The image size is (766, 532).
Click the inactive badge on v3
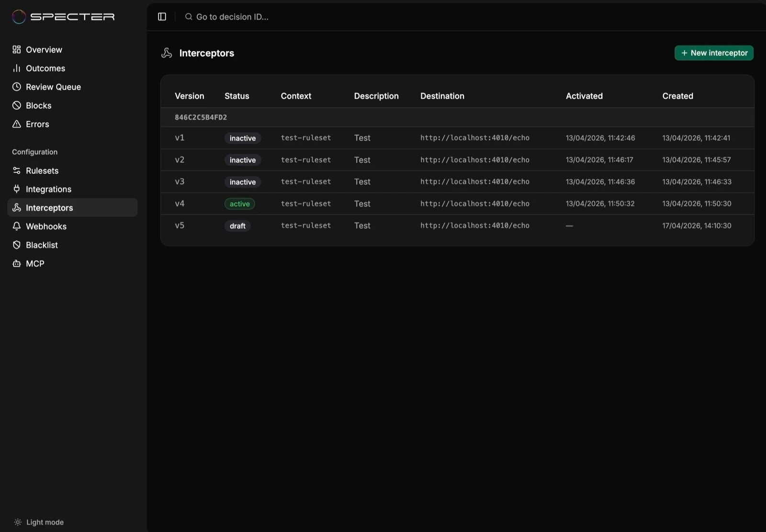(242, 182)
